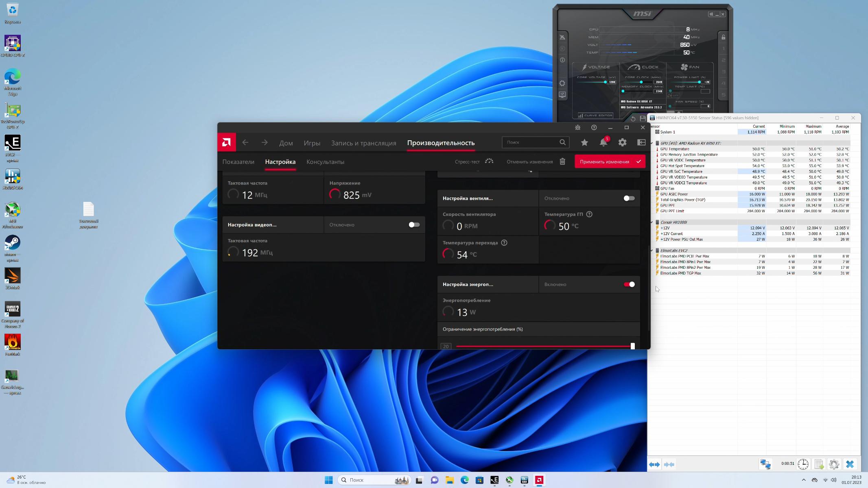Open the Показатели sub-tab

tap(238, 162)
